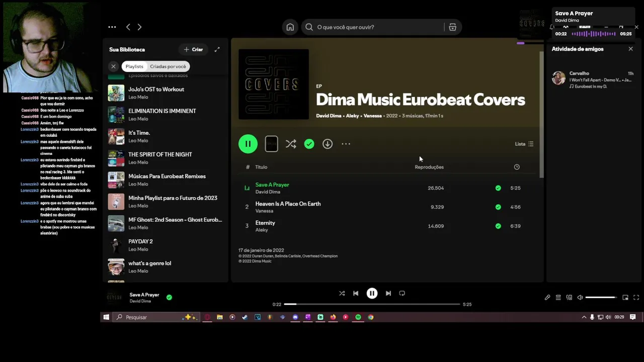The height and width of the screenshot is (362, 644).
Task: Clear library filters with the X chip
Action: (113, 66)
